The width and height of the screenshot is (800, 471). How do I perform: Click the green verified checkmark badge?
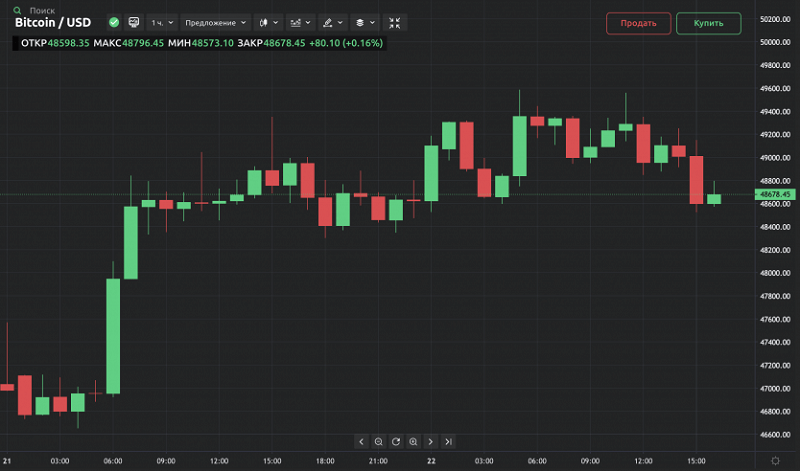click(x=114, y=21)
